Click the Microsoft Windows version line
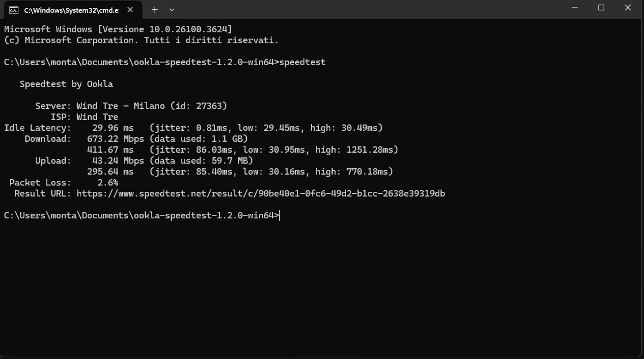The image size is (644, 359). (118, 29)
